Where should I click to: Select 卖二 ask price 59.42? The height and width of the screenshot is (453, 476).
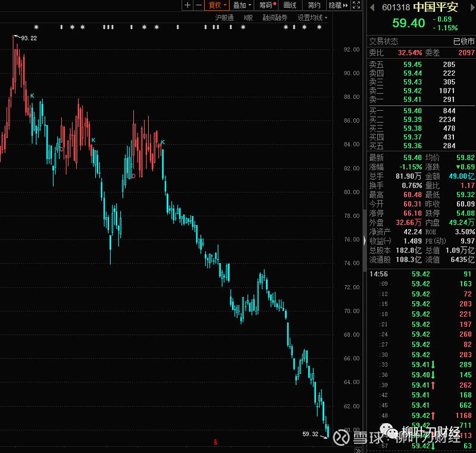pos(412,91)
